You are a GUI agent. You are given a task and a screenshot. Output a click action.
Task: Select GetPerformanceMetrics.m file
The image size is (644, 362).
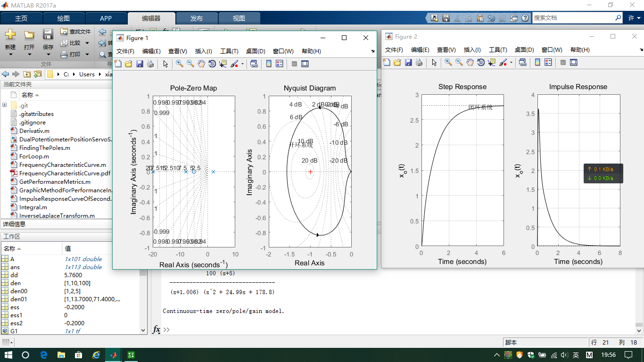point(55,181)
